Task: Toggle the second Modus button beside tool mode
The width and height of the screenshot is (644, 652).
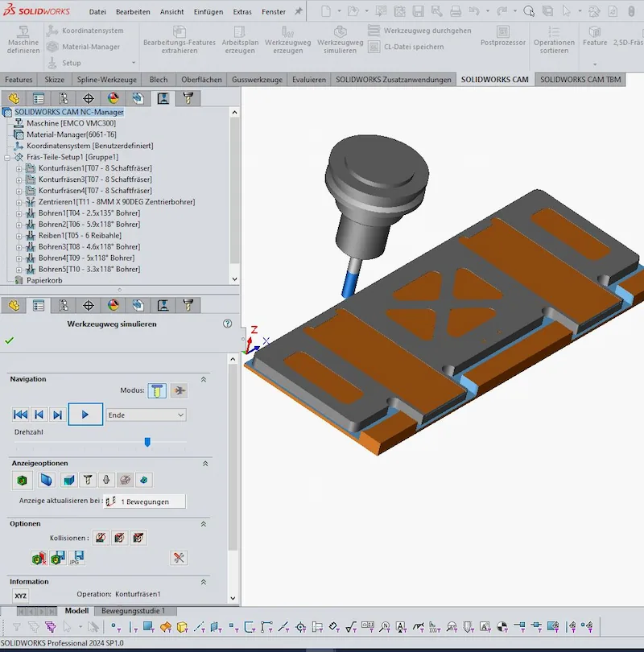Action: pyautogui.click(x=179, y=390)
